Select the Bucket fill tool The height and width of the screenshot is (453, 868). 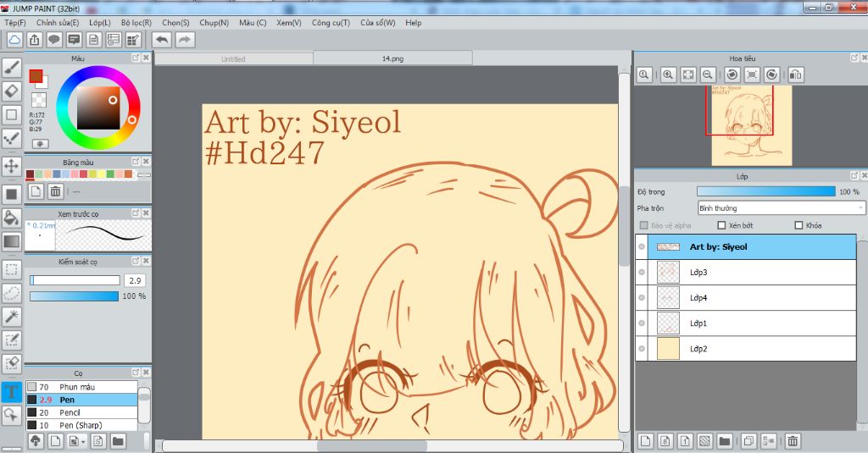[x=12, y=218]
